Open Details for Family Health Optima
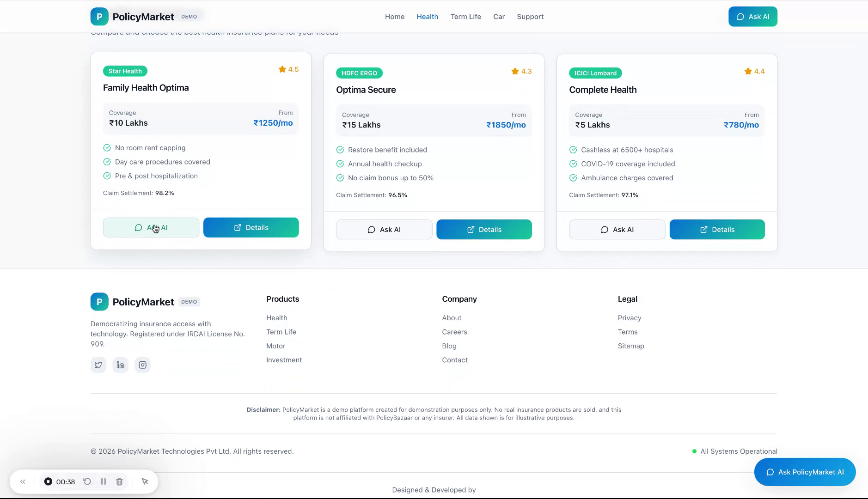Viewport: 868px width, 499px height. pyautogui.click(x=251, y=228)
